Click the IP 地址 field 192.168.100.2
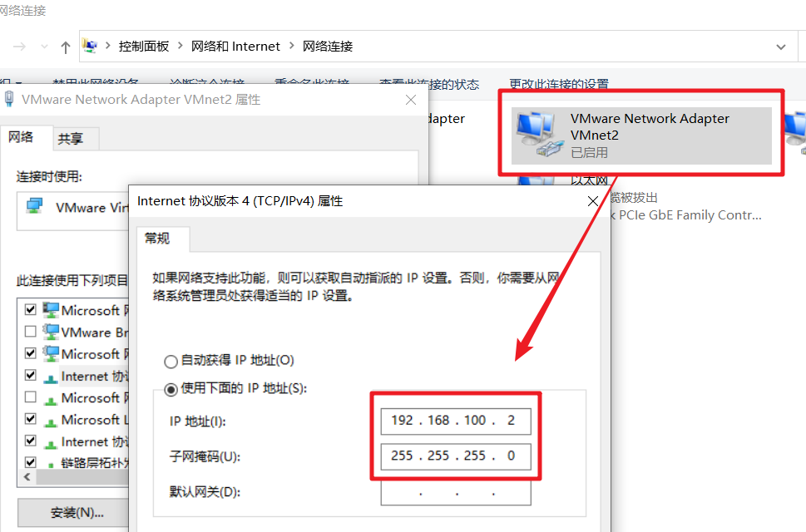Screen dimensions: 806x532 tap(456, 421)
